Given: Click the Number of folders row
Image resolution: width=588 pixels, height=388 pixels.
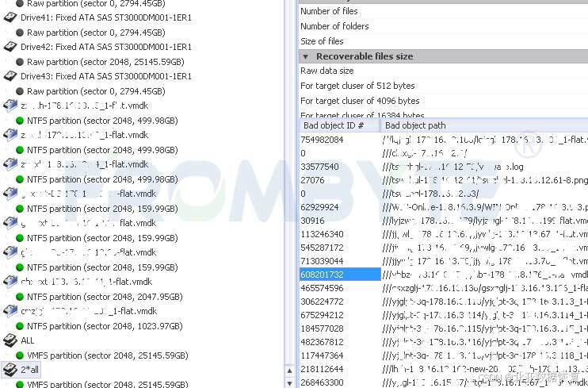Looking at the screenshot, I should tap(444, 26).
